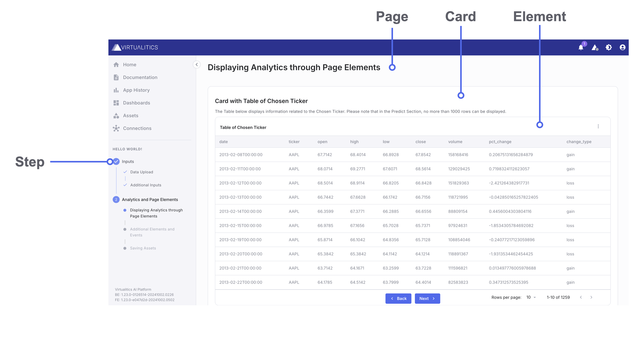Collapse the sidebar with the chevron

(x=197, y=64)
